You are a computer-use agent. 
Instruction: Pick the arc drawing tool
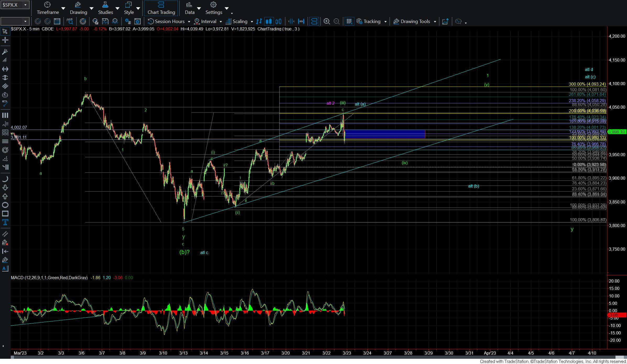5,179
